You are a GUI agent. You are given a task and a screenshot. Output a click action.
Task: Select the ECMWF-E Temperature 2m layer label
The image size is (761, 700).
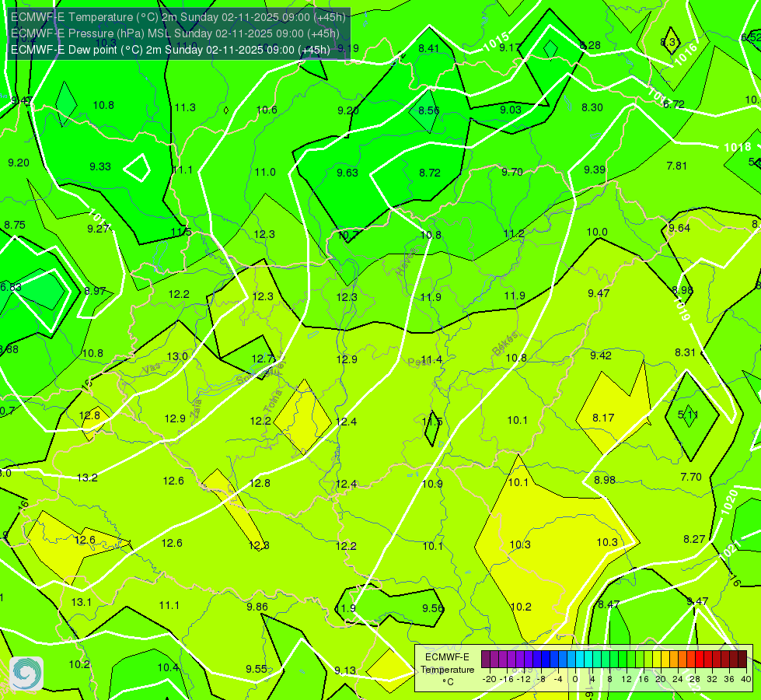pyautogui.click(x=178, y=17)
